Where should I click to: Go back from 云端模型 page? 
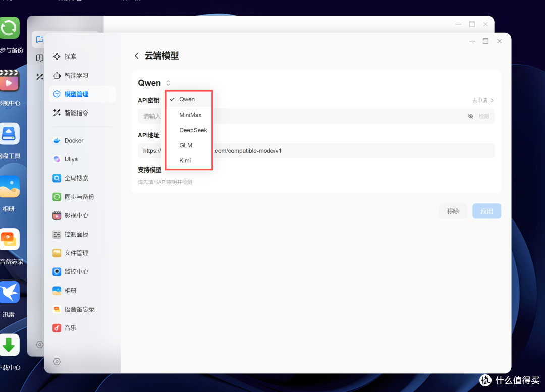(137, 55)
